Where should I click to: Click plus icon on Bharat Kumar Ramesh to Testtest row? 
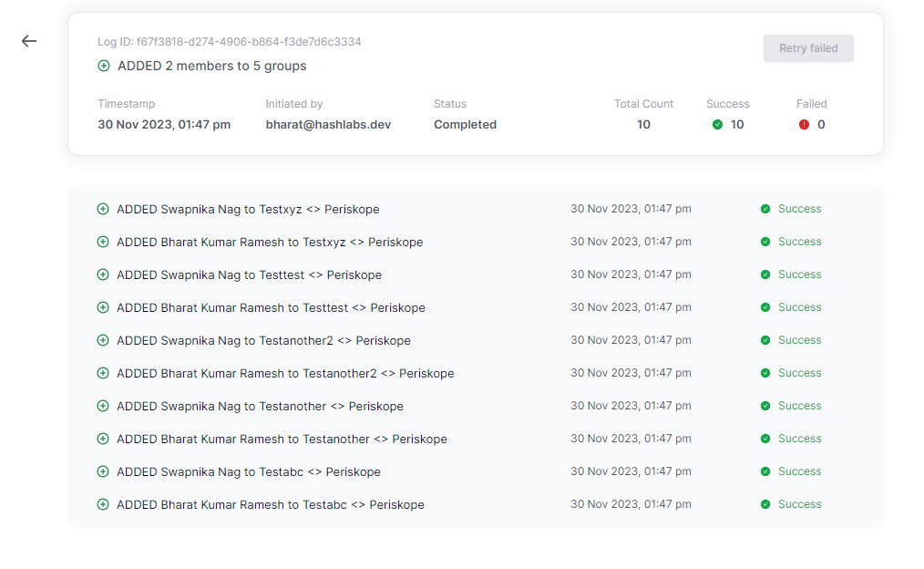[x=103, y=307]
